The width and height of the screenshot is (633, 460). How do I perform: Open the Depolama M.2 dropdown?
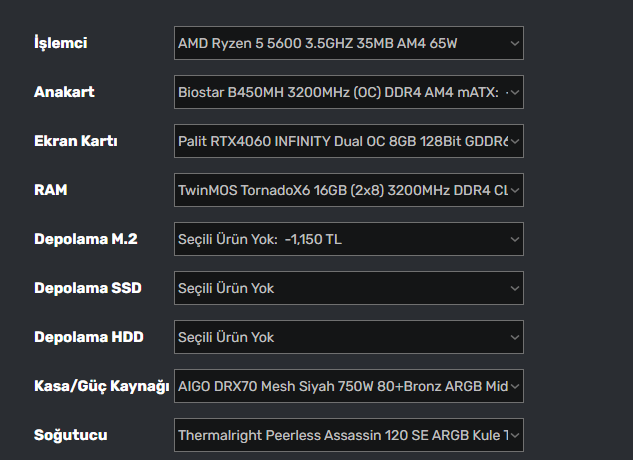[x=348, y=239]
